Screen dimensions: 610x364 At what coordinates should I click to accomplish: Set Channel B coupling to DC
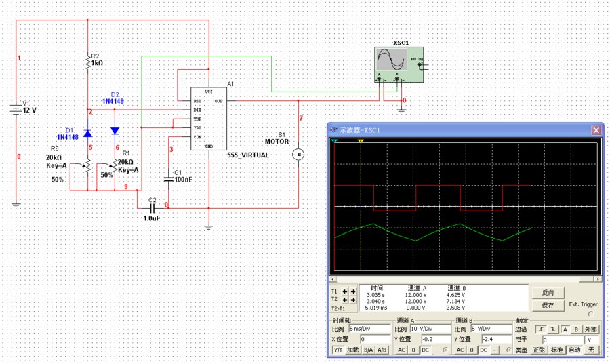(x=483, y=350)
